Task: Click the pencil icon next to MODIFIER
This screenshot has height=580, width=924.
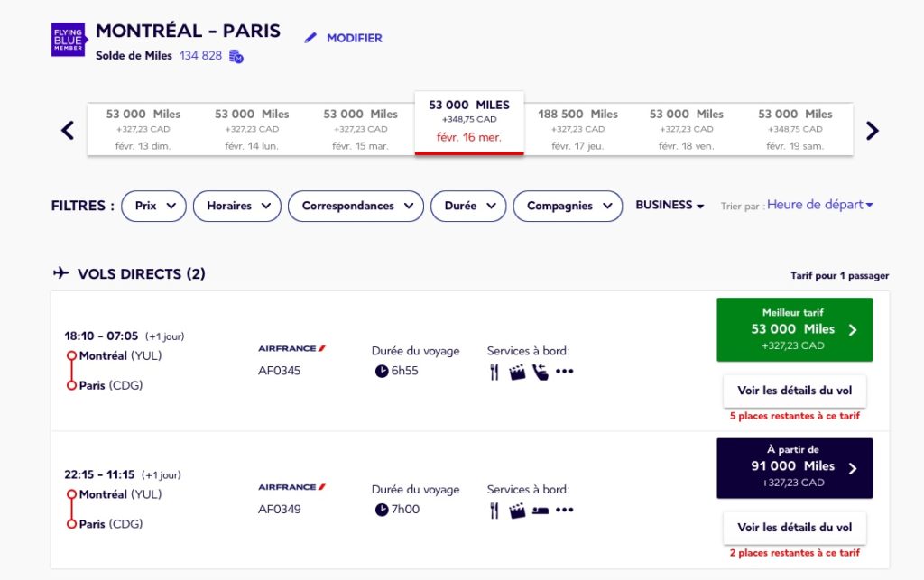Action: coord(310,38)
